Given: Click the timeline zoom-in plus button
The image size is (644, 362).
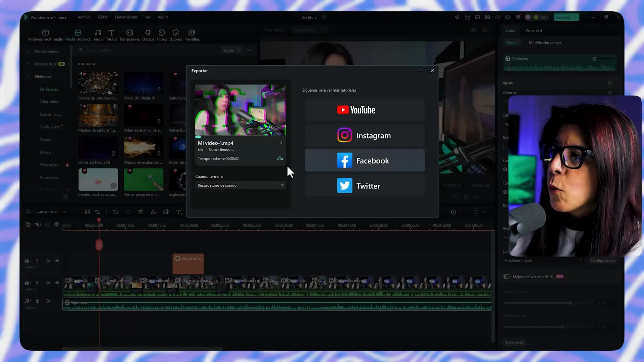Looking at the screenshot, I should (x=453, y=212).
